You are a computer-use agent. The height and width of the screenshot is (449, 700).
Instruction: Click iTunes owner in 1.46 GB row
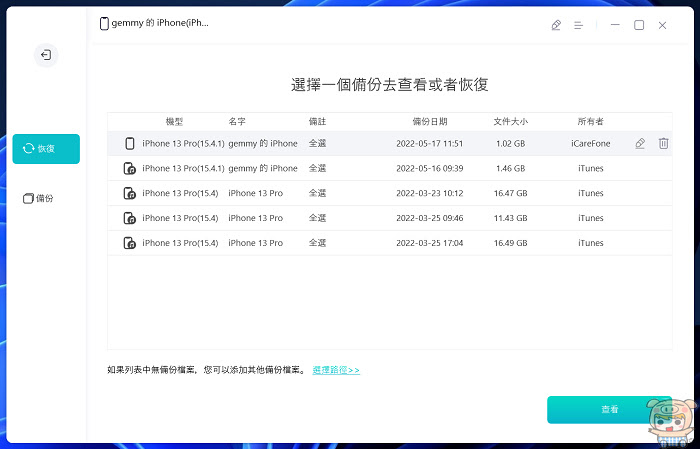[x=591, y=169]
